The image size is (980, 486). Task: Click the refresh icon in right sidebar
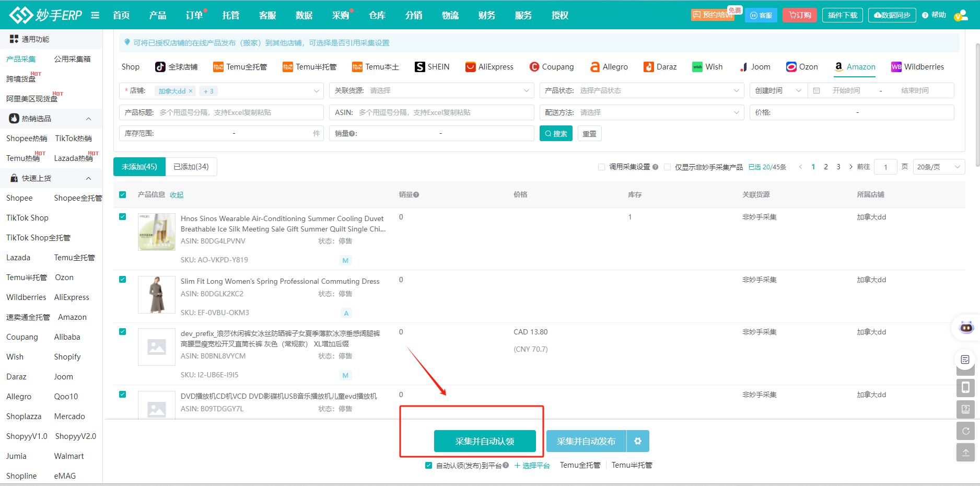965,431
